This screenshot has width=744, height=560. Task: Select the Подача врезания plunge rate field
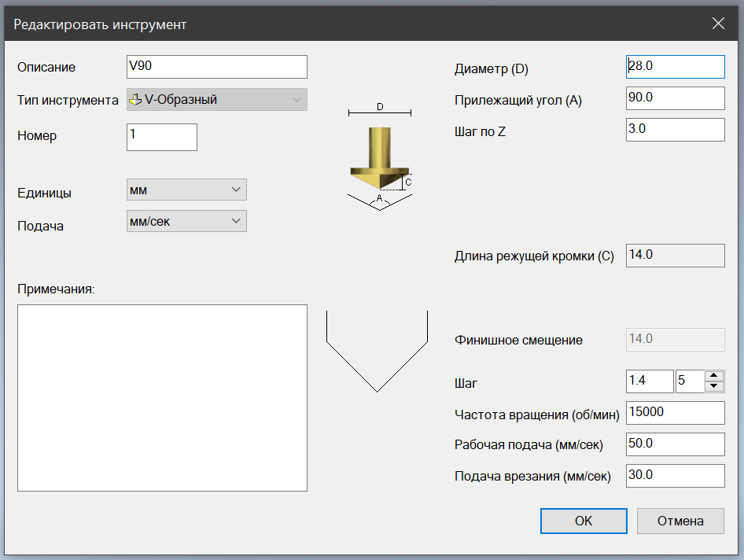[675, 476]
